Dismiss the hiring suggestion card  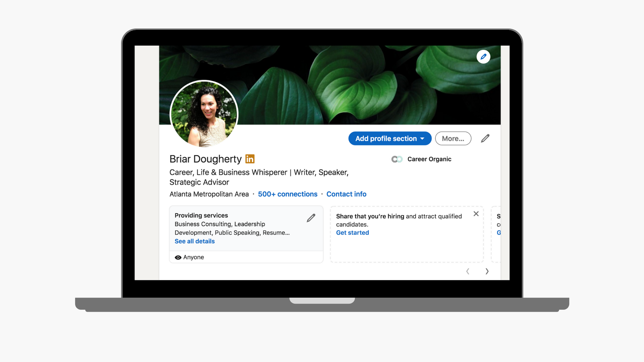pyautogui.click(x=476, y=214)
